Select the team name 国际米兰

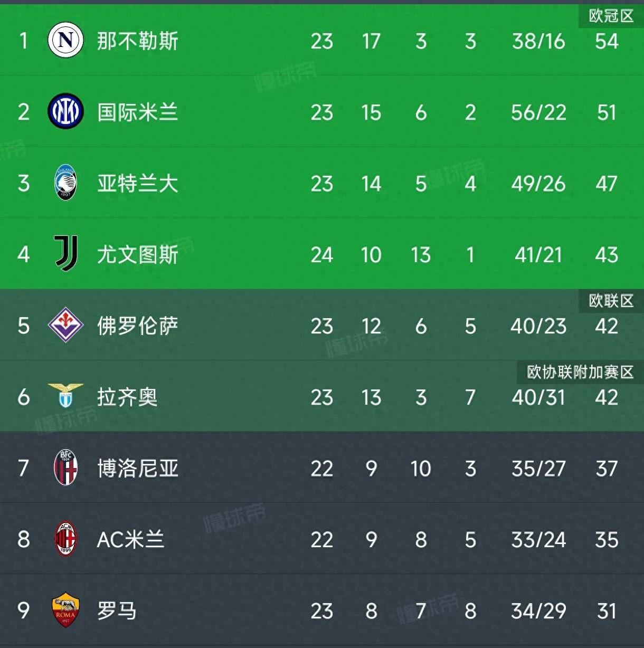tap(136, 112)
